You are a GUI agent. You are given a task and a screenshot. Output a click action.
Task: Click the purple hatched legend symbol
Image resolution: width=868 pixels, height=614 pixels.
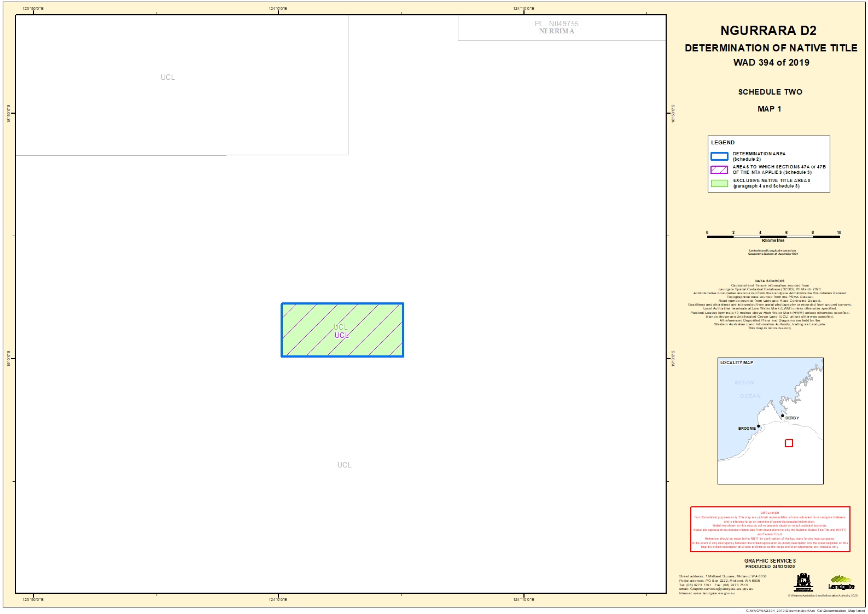click(x=719, y=169)
